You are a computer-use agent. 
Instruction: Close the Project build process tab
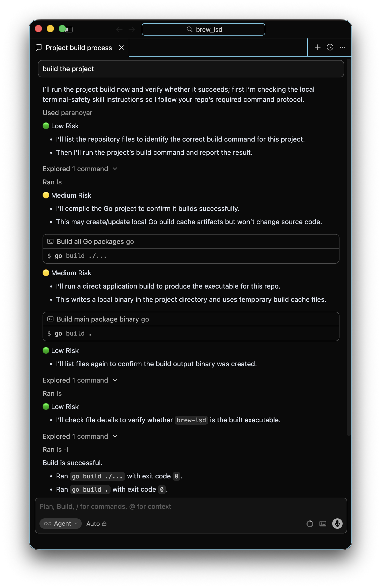click(121, 48)
